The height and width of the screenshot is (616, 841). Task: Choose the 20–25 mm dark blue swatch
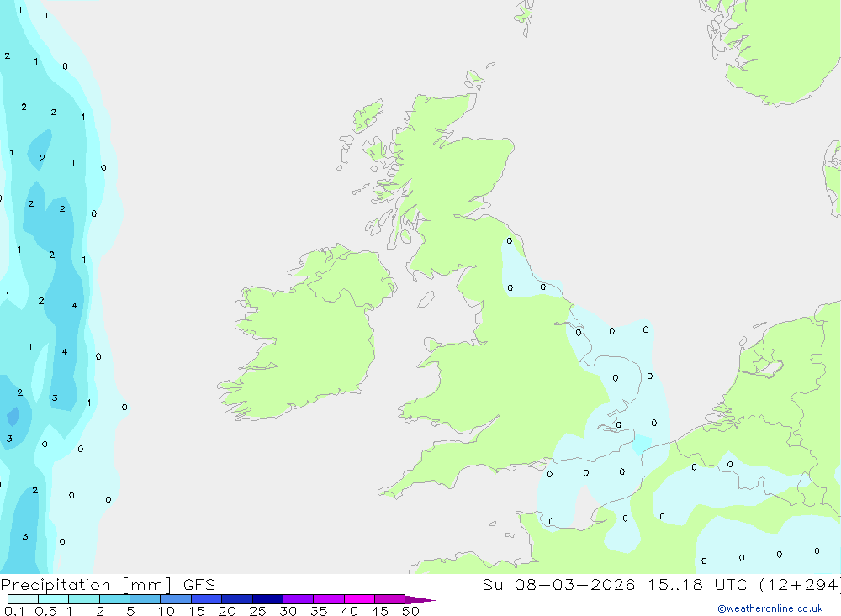[237, 599]
